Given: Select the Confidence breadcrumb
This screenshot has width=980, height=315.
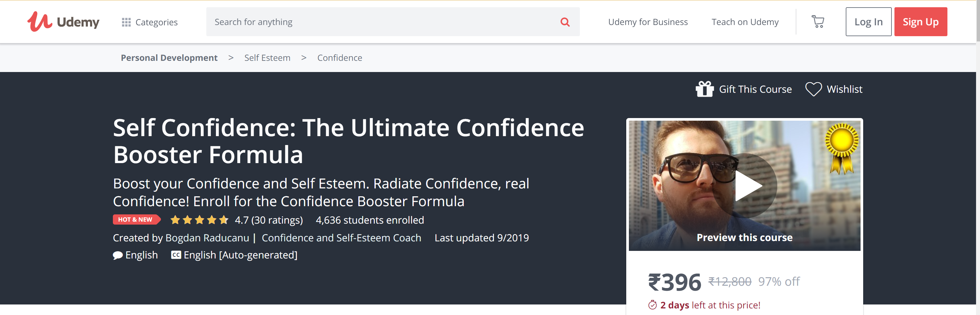Looking at the screenshot, I should pyautogui.click(x=339, y=58).
